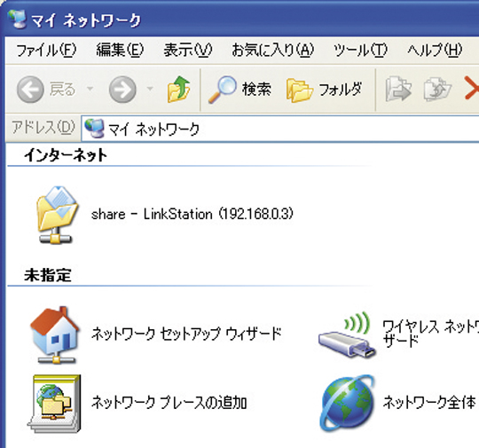Select share - LinkStation network folder

tap(165, 215)
